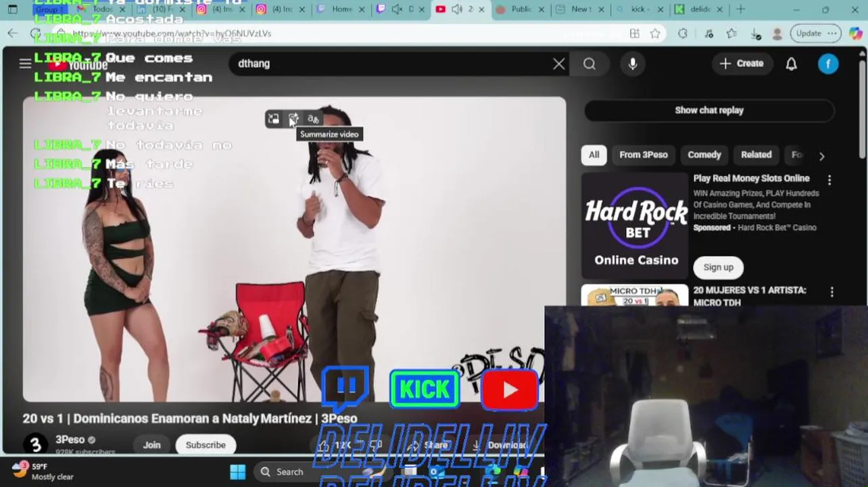Mute the playing YouTube tab audio
Image resolution: width=868 pixels, height=487 pixels.
click(457, 9)
